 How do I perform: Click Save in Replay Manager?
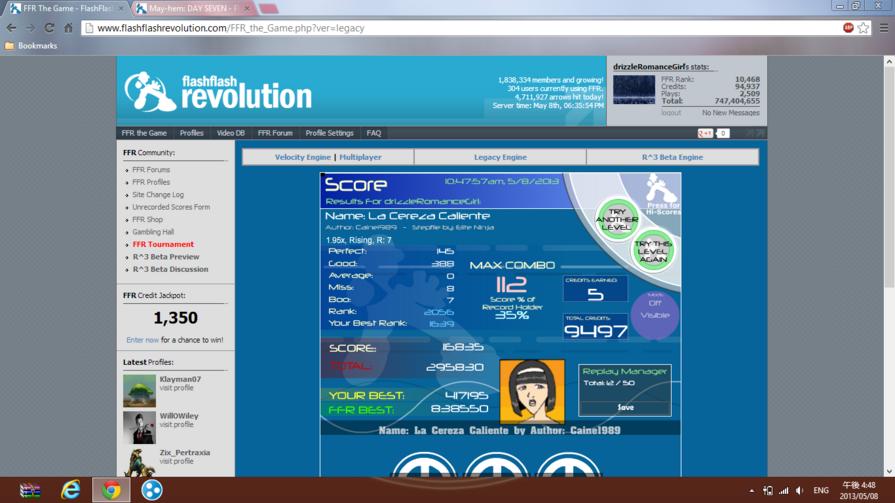[x=625, y=407]
